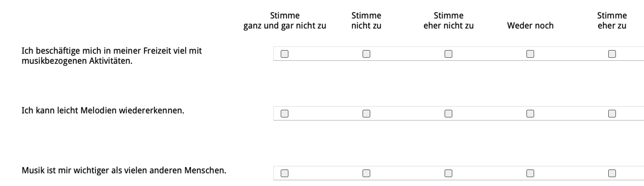Check 'Stimme eher nicht zu' for Melodien wiedererkennen
The width and height of the screenshot is (644, 186).
point(448,114)
